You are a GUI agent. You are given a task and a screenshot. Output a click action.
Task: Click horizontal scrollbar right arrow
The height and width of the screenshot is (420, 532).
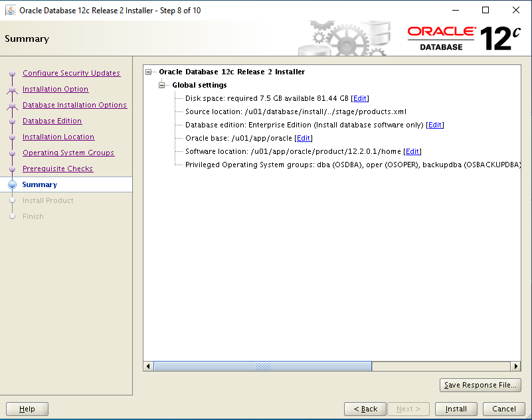click(x=515, y=366)
